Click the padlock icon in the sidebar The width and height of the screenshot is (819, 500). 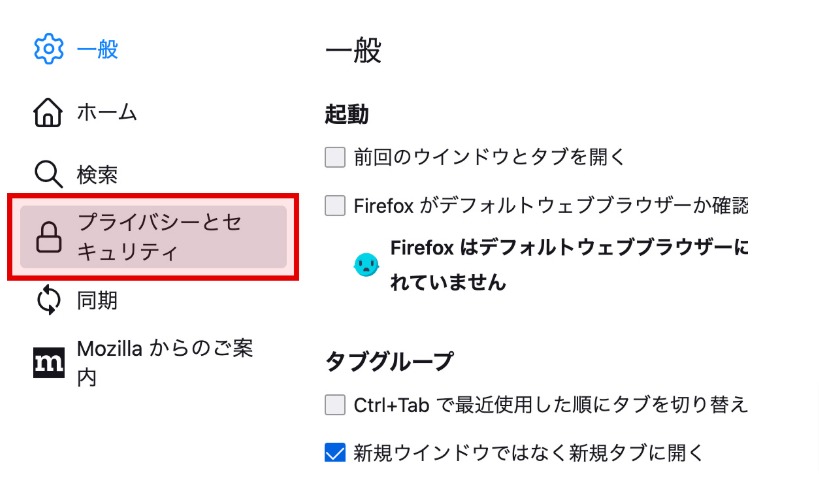pos(48,237)
